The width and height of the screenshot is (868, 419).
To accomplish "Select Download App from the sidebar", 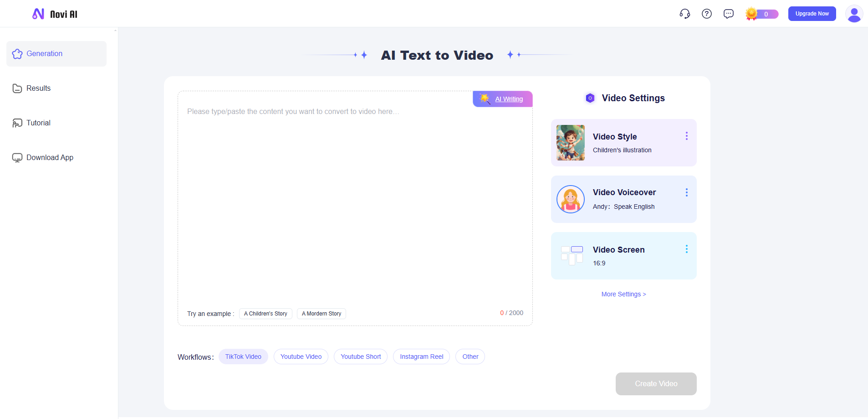I will click(x=49, y=157).
